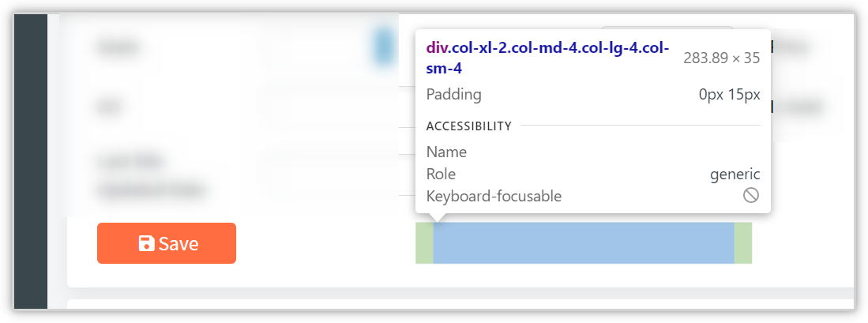
Task: Click the not-focusable circle-slash icon
Action: click(751, 195)
